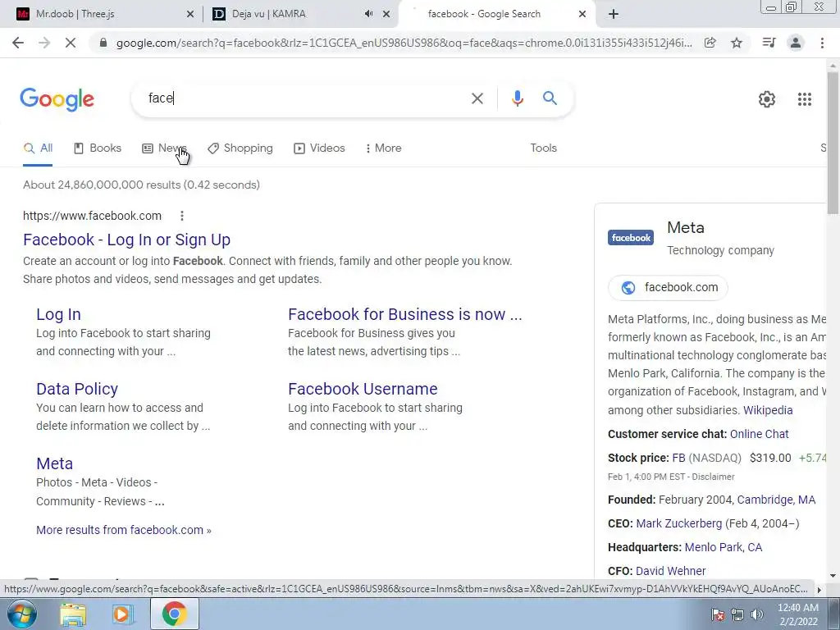Viewport: 840px width, 630px height.
Task: Switch to Shopping results
Action: 240,148
